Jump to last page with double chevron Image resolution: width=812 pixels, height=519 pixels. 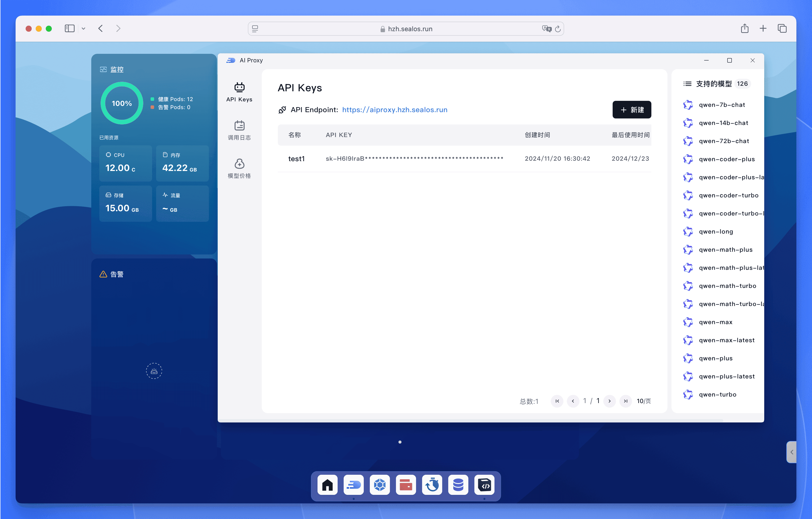(625, 401)
